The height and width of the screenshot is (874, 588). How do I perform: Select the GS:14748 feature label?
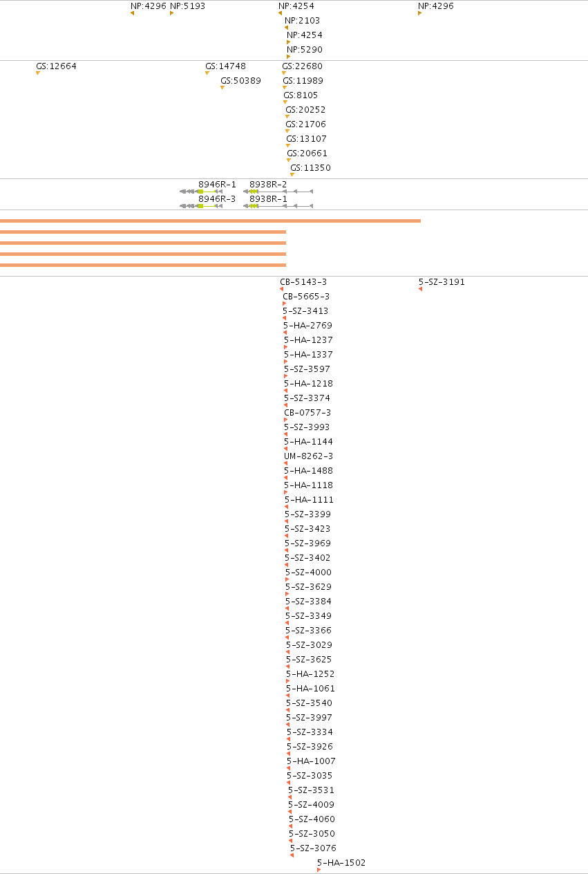(x=225, y=66)
